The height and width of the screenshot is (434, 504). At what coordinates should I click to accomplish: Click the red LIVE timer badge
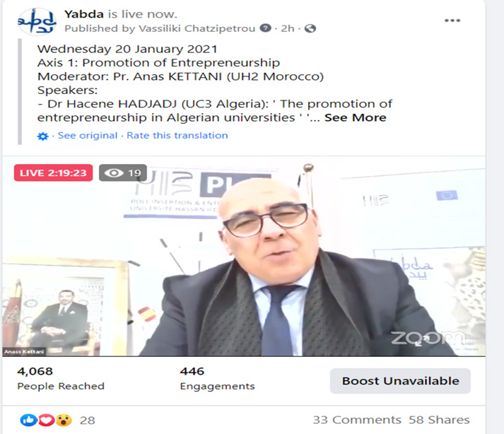pos(53,173)
